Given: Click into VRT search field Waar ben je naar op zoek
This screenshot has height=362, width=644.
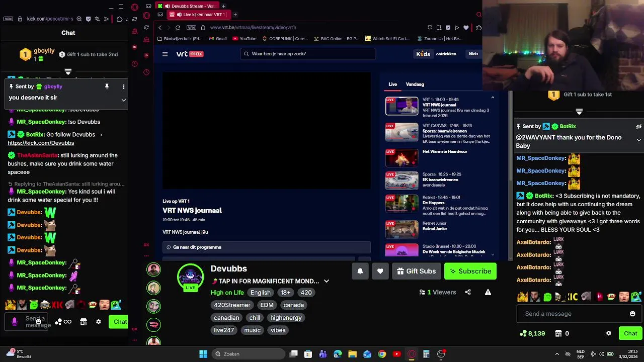Looking at the screenshot, I should pos(307,54).
